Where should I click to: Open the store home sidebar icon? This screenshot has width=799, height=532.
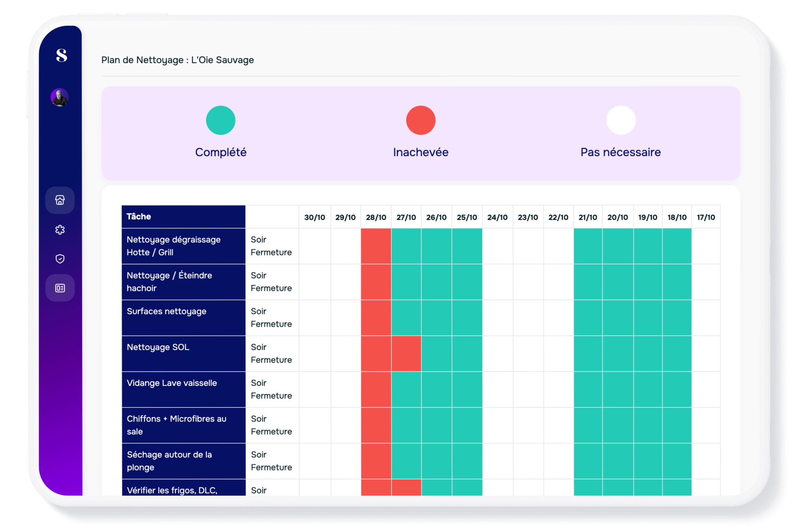[x=60, y=200]
